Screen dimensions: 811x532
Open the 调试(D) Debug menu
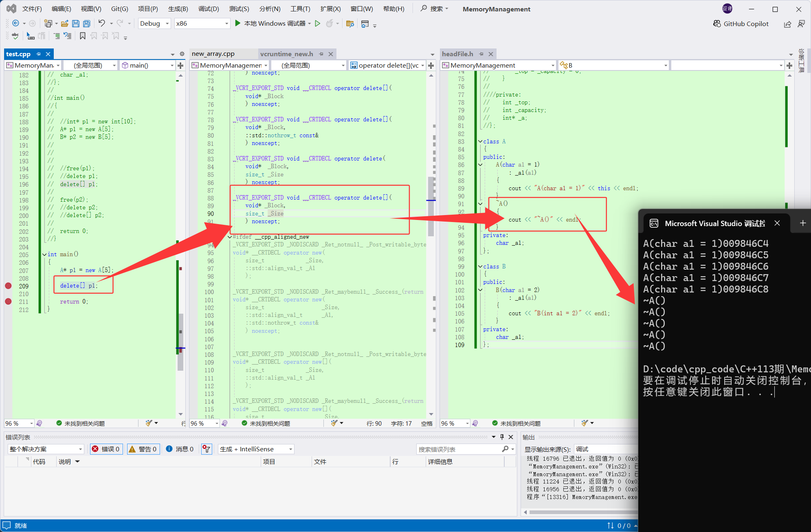coord(209,9)
